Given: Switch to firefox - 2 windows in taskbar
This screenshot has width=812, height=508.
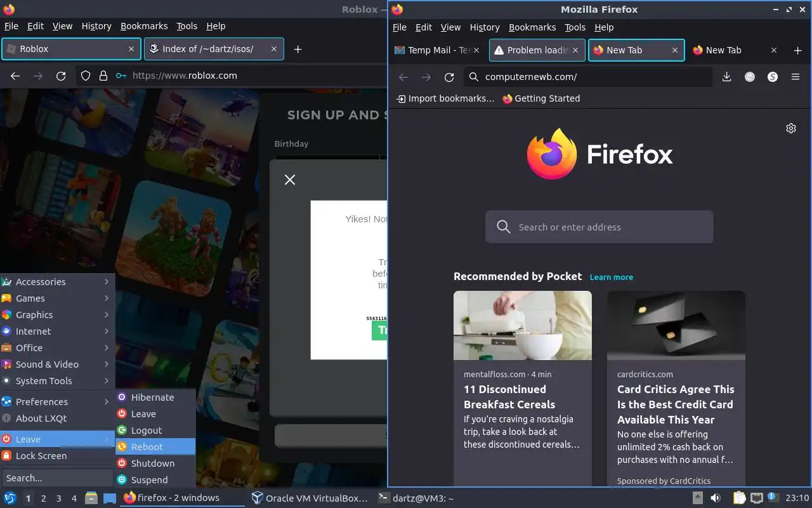Looking at the screenshot, I should [x=182, y=498].
